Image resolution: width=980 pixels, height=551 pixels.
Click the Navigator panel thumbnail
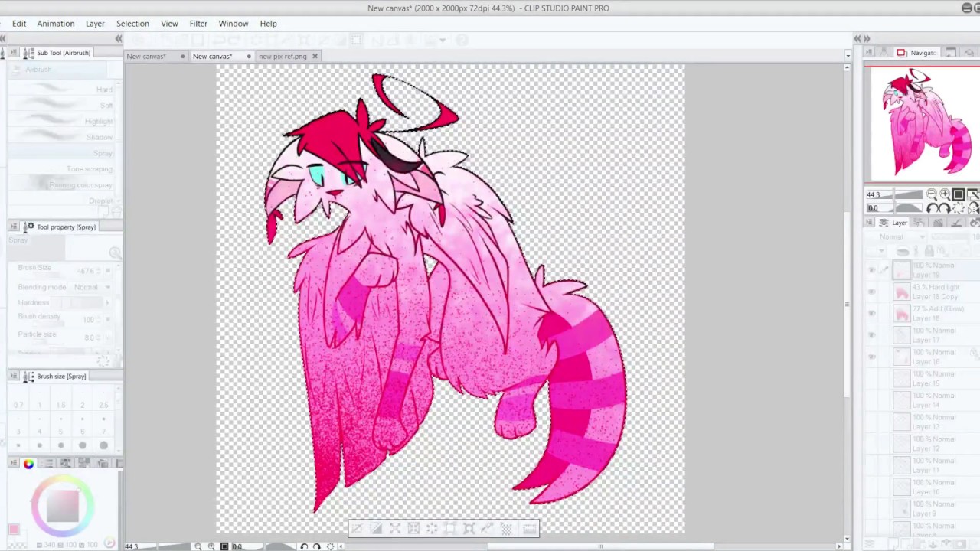click(x=922, y=123)
